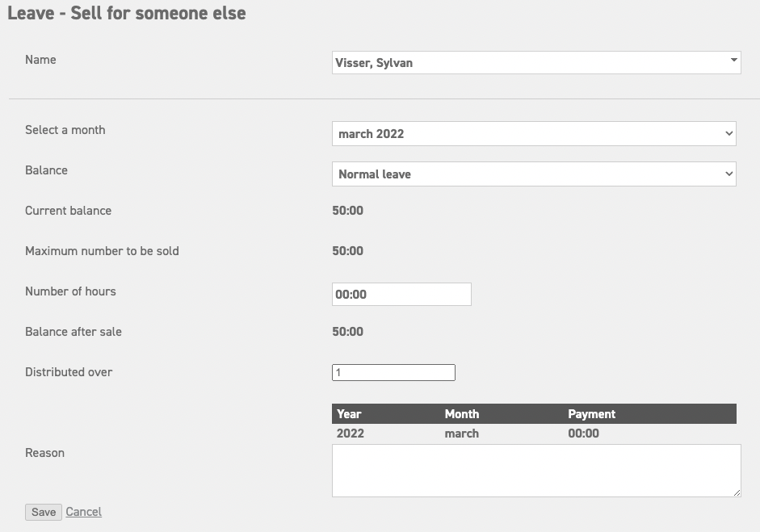Open the employee name combo box
760x532 pixels.
[536, 62]
